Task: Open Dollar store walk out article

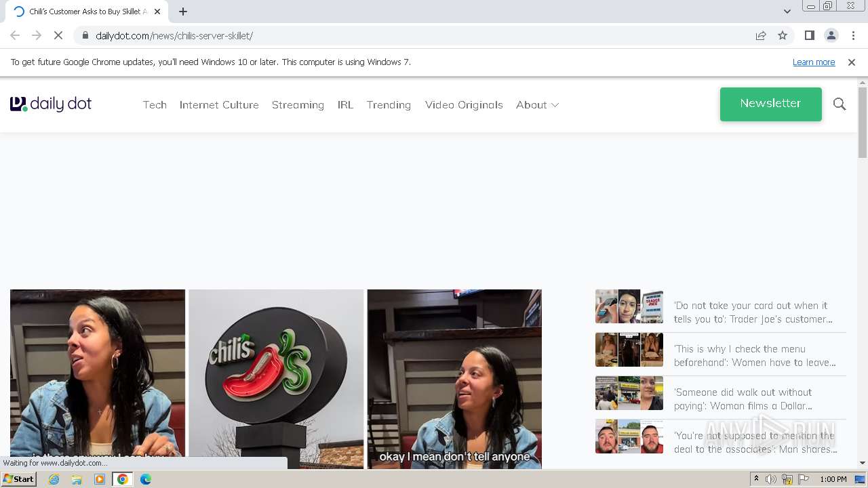Action: [x=743, y=399]
